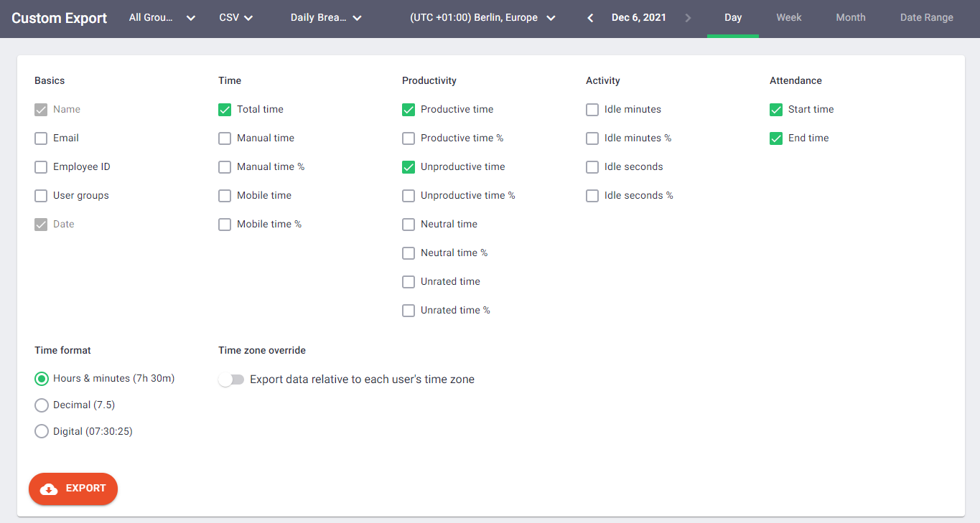
Task: Select the Date Range tab
Action: tap(926, 17)
